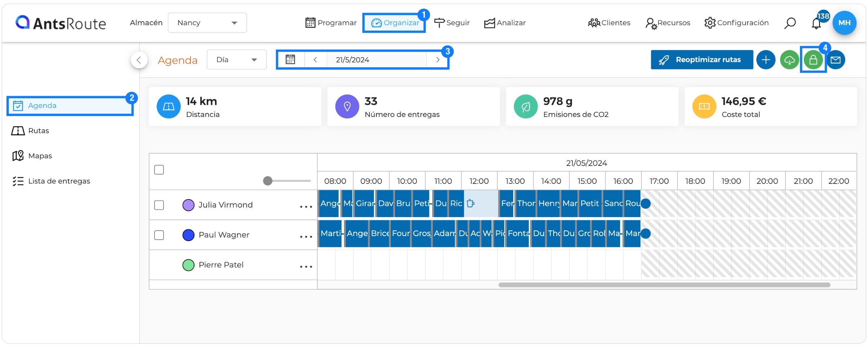Click the horizontal scrollbar under the timeline

pyautogui.click(x=664, y=285)
